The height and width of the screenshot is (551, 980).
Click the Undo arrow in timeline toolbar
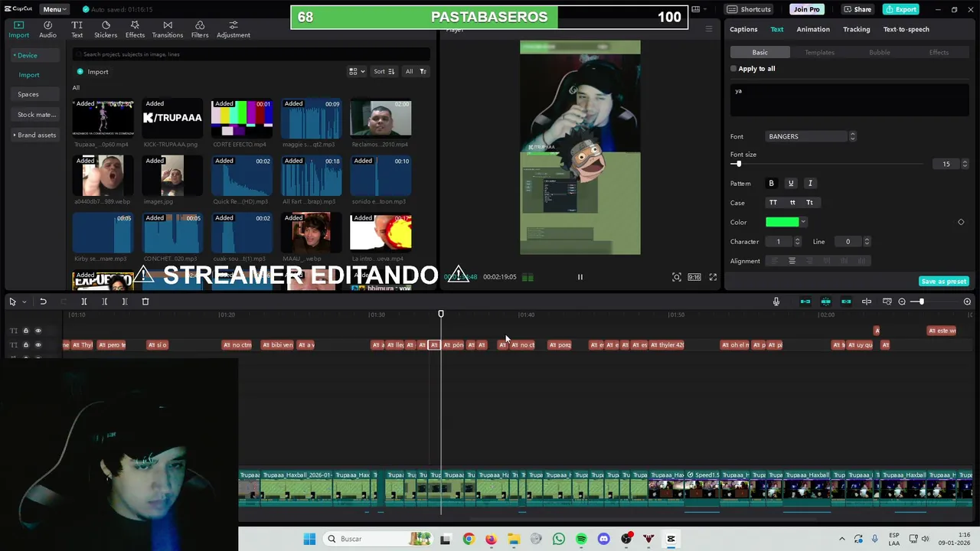[x=43, y=302]
